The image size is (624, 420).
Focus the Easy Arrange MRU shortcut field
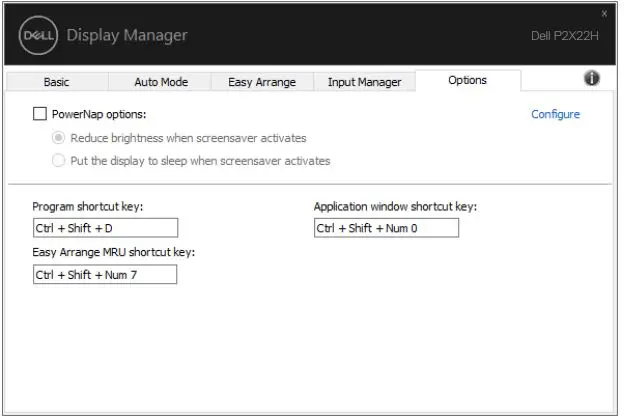105,275
